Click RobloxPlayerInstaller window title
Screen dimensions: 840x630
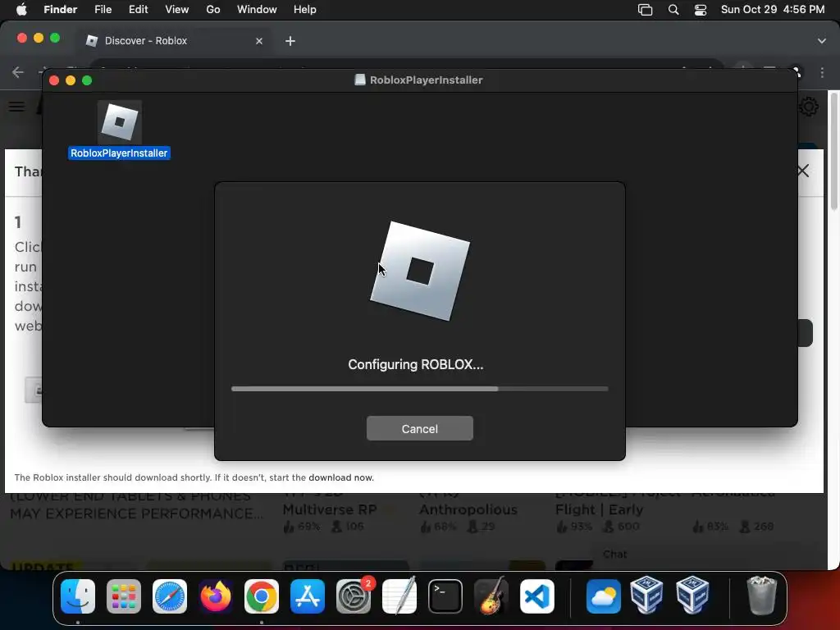[x=426, y=80]
